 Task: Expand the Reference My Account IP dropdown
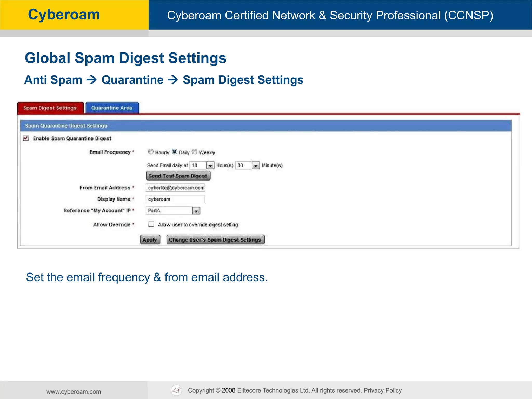(173, 210)
